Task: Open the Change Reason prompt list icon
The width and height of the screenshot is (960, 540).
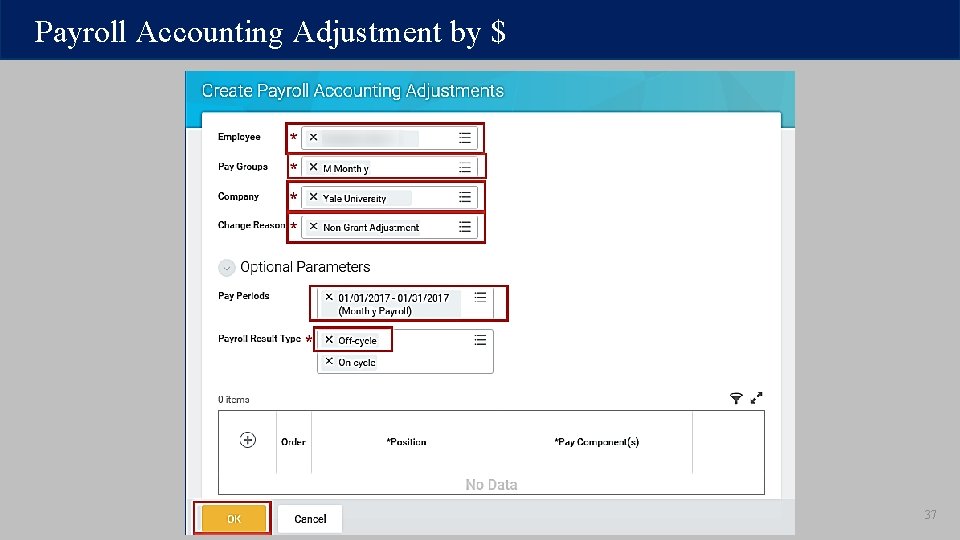Action: (465, 227)
